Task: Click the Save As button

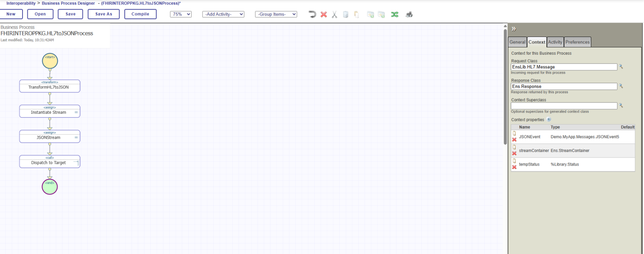Action: tap(104, 14)
